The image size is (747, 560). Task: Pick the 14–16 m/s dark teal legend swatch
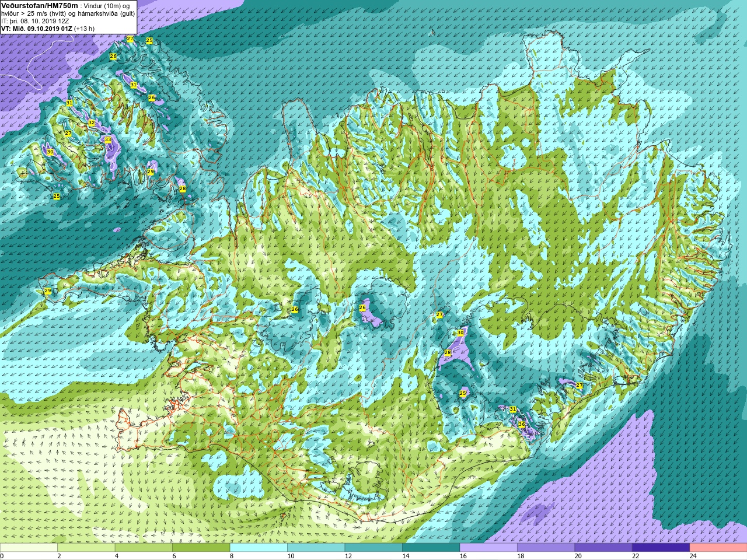tap(431, 548)
